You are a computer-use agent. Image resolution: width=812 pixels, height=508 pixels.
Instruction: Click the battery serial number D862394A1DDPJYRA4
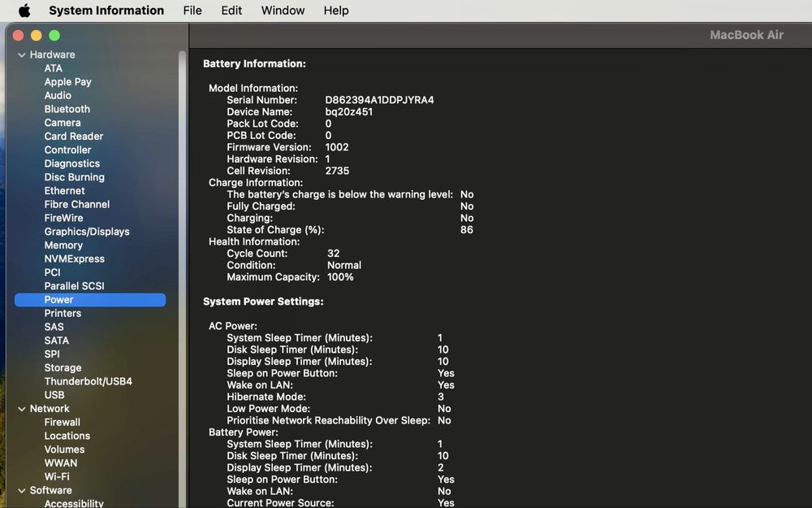(x=379, y=100)
